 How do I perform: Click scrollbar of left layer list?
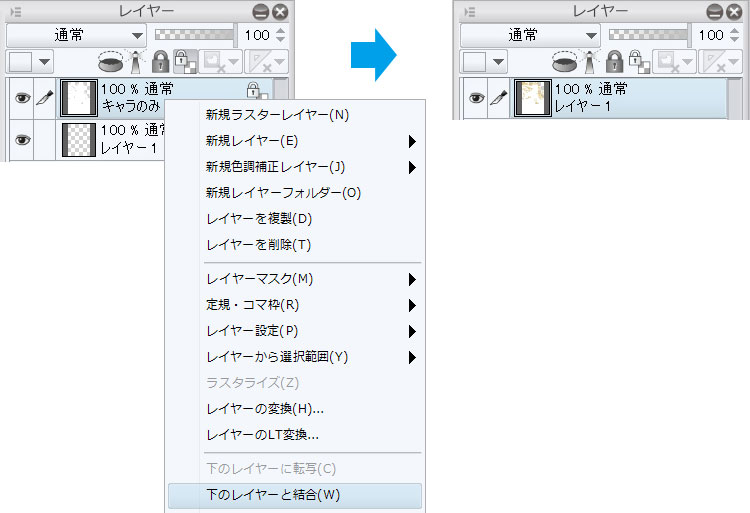pos(281,89)
